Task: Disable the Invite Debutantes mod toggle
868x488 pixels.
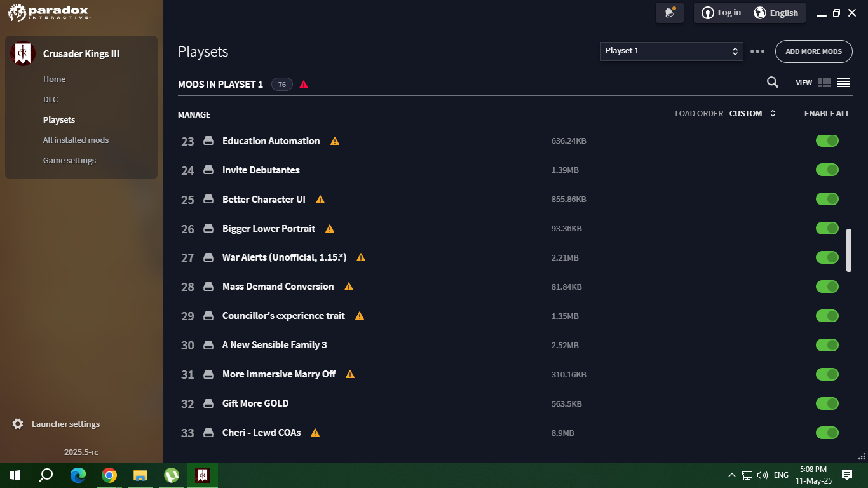Action: click(827, 170)
